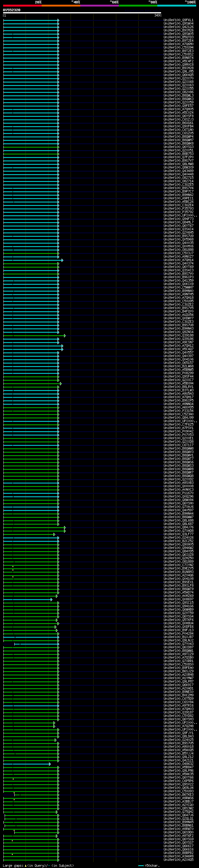Select the UniRef100_Q9FE57 label
The width and height of the screenshot is (199, 868).
[x=178, y=106]
